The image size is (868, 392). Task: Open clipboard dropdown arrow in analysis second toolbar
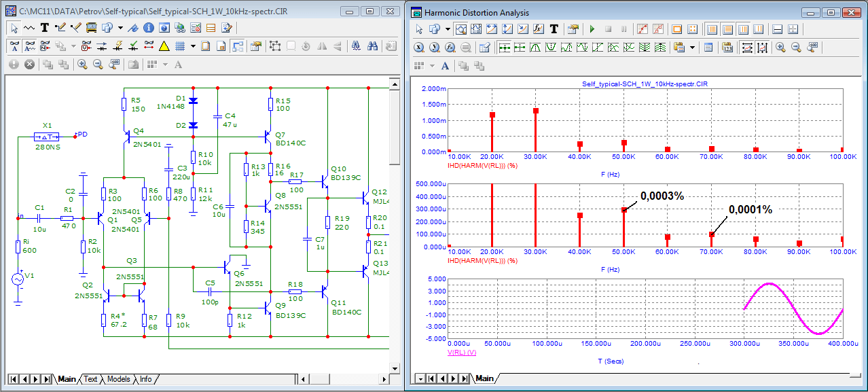[x=692, y=47]
